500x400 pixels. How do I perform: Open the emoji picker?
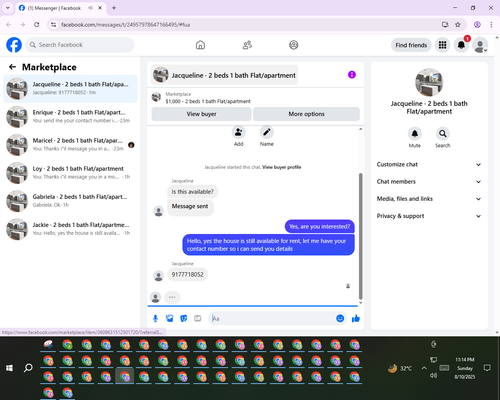[340, 318]
